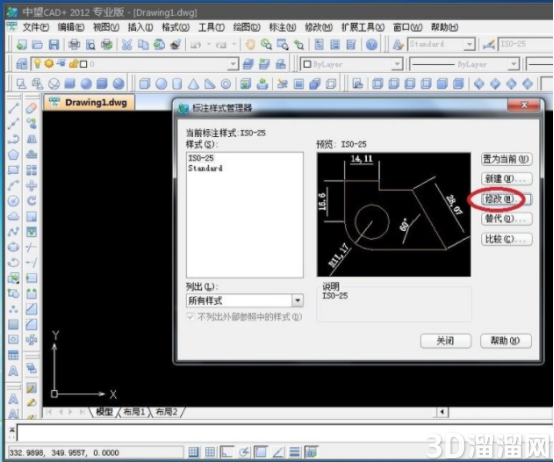The width and height of the screenshot is (554, 462).
Task: Expand the redo history arrow
Action: click(234, 45)
